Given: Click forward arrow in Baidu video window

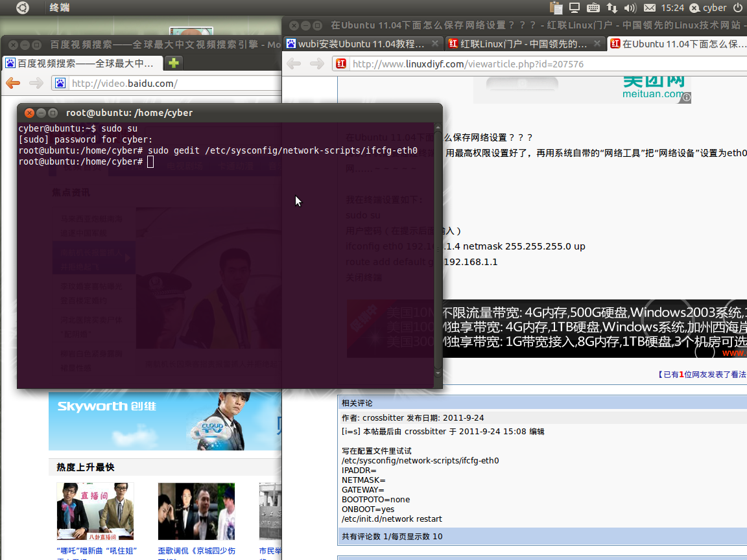Looking at the screenshot, I should (x=36, y=84).
